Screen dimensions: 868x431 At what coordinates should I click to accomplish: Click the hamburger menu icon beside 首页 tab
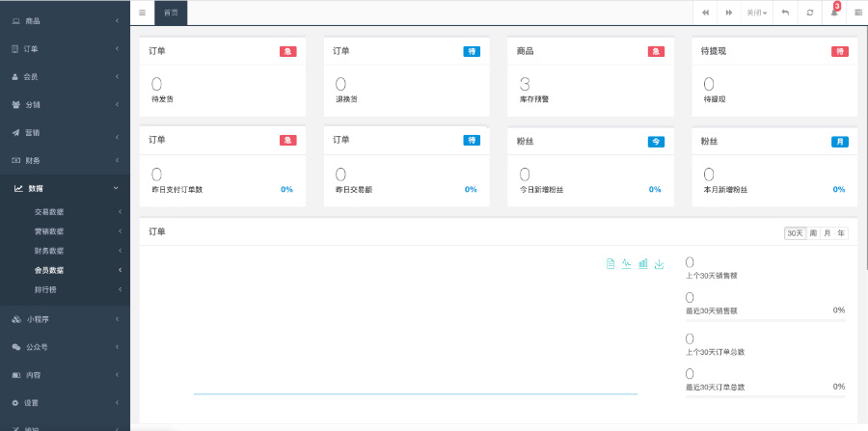[142, 13]
